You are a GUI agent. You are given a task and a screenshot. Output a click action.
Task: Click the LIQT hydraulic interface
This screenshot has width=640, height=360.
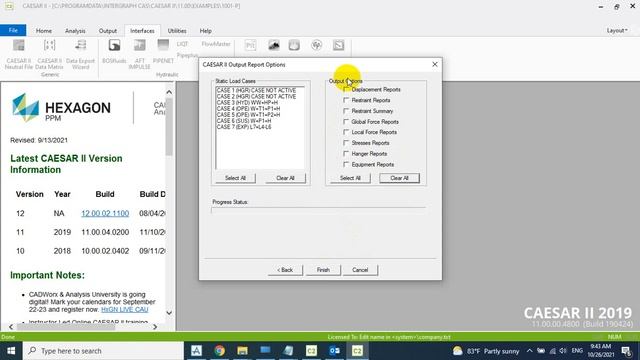pos(182,44)
